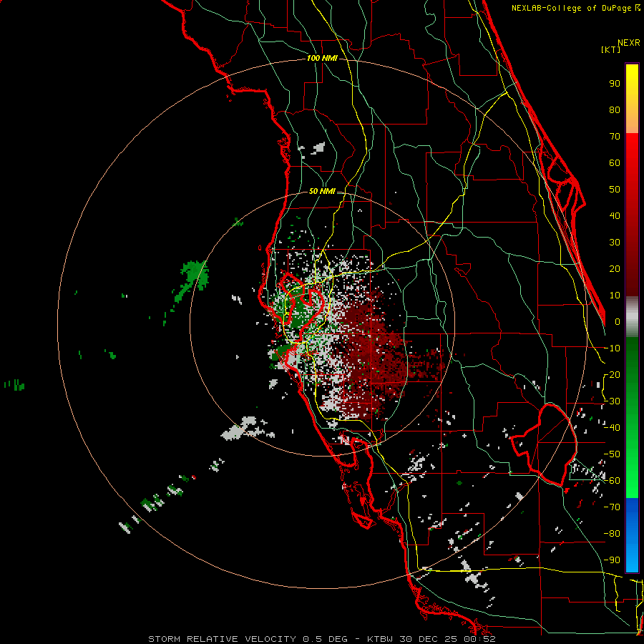This screenshot has height=644, width=644.
Task: Pick the blue segment of the color bar
Action: 632,535
